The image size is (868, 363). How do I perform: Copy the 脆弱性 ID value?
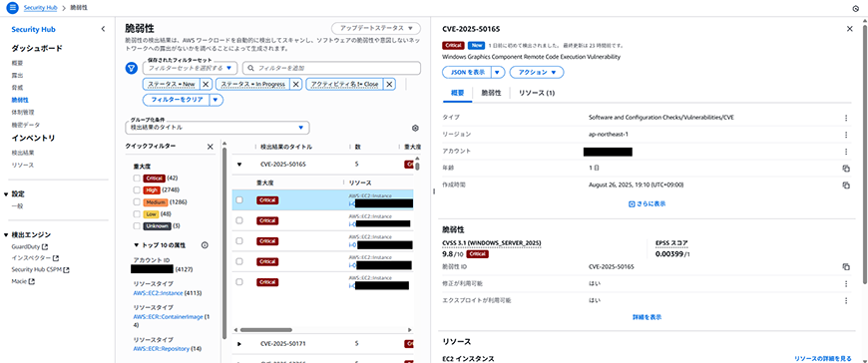(846, 266)
